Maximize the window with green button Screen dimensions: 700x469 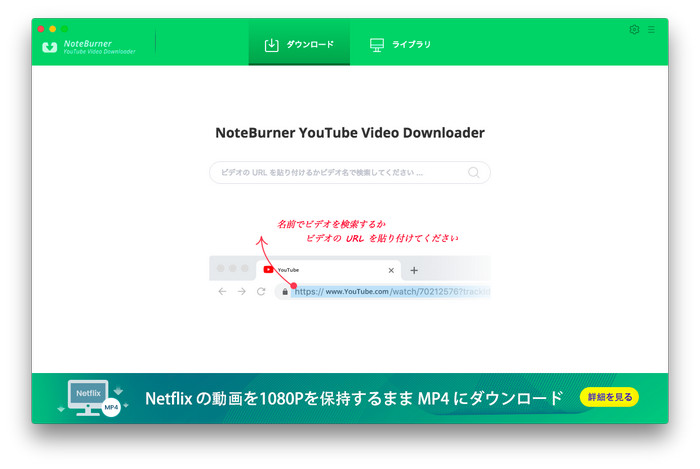point(65,29)
